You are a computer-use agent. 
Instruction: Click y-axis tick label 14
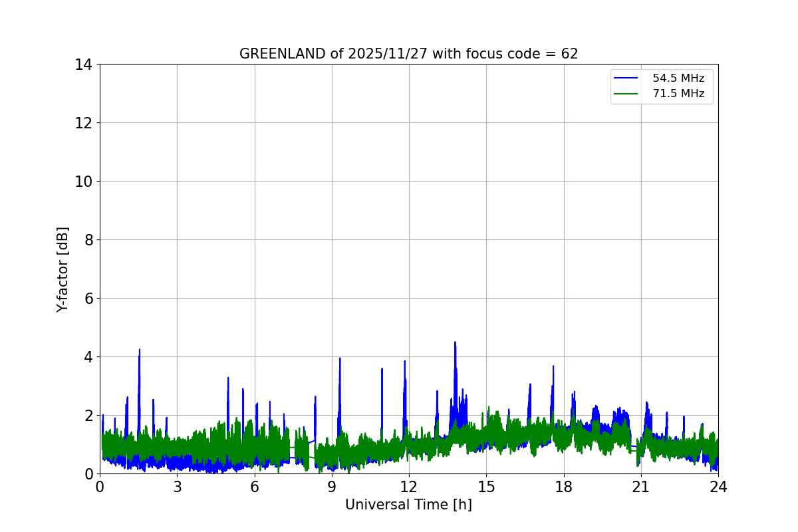coord(84,65)
